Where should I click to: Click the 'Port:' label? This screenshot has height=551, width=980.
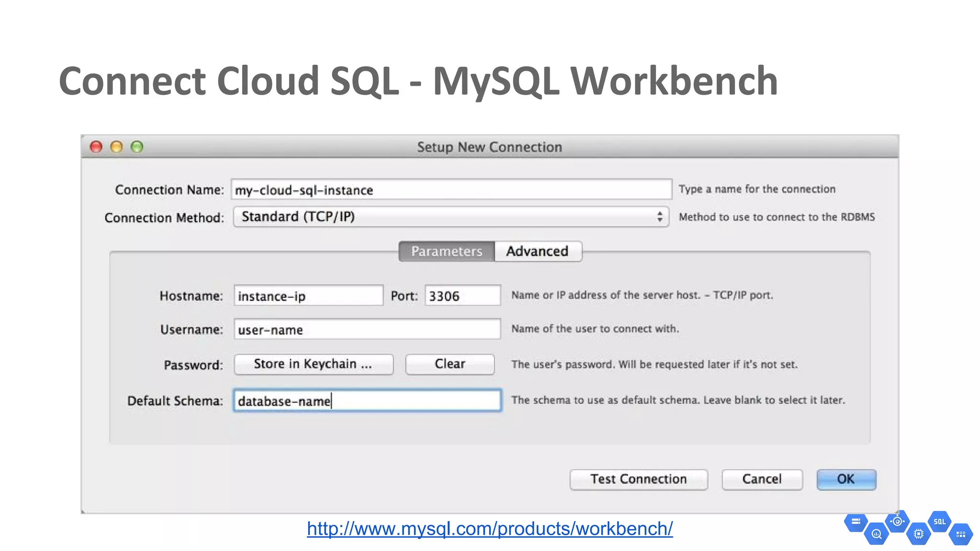point(404,296)
